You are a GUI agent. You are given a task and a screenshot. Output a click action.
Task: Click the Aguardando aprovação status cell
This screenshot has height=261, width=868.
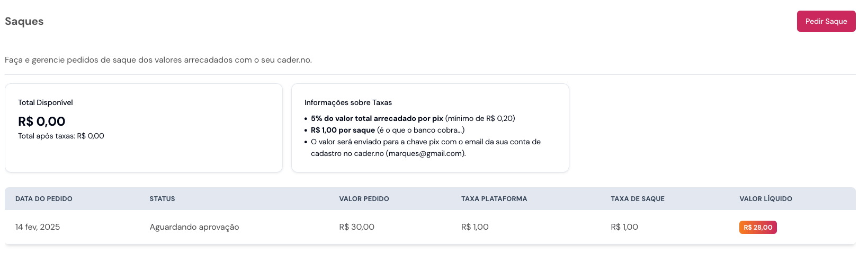tap(194, 227)
